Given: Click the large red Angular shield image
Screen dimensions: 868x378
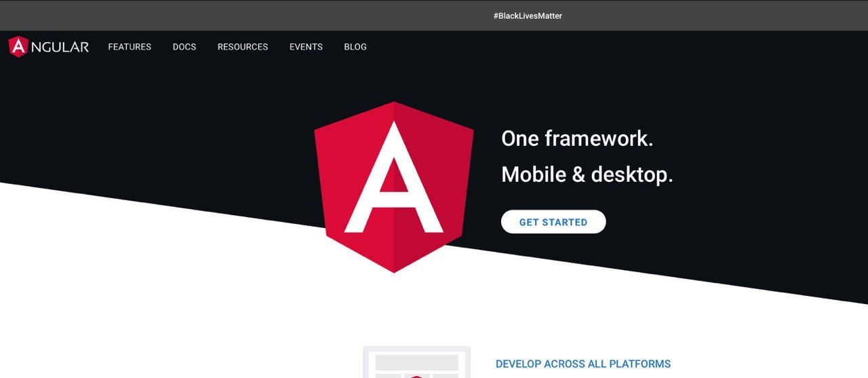Looking at the screenshot, I should [394, 187].
